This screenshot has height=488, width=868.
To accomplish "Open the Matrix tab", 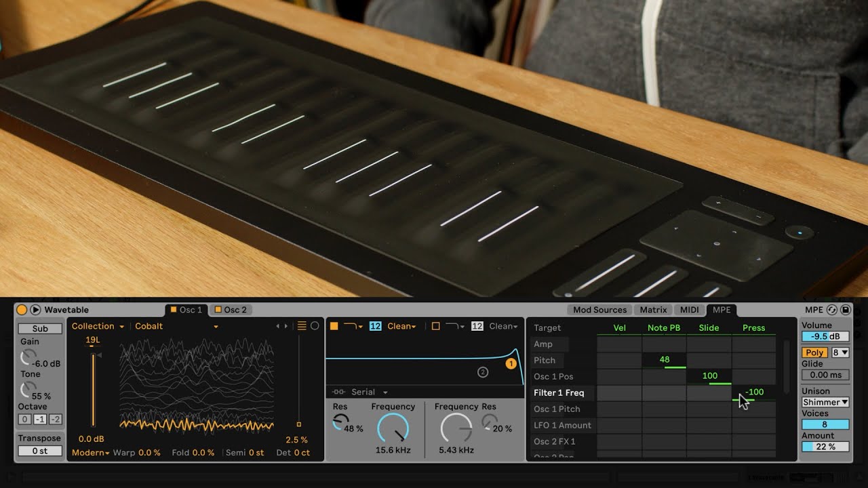I will pos(654,310).
